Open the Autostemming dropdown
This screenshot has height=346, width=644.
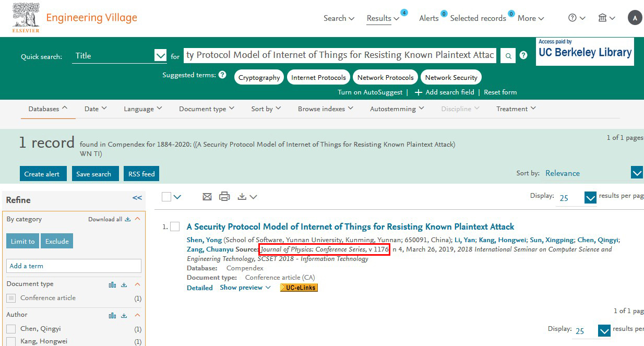coord(397,109)
